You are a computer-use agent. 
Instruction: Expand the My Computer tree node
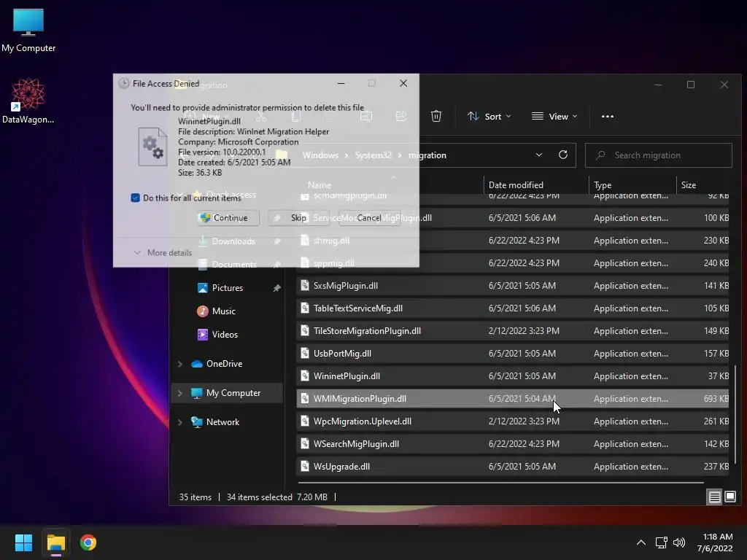(x=180, y=393)
